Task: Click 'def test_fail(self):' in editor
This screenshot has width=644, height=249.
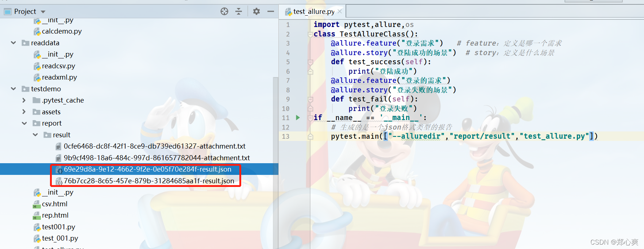Action: (x=374, y=99)
